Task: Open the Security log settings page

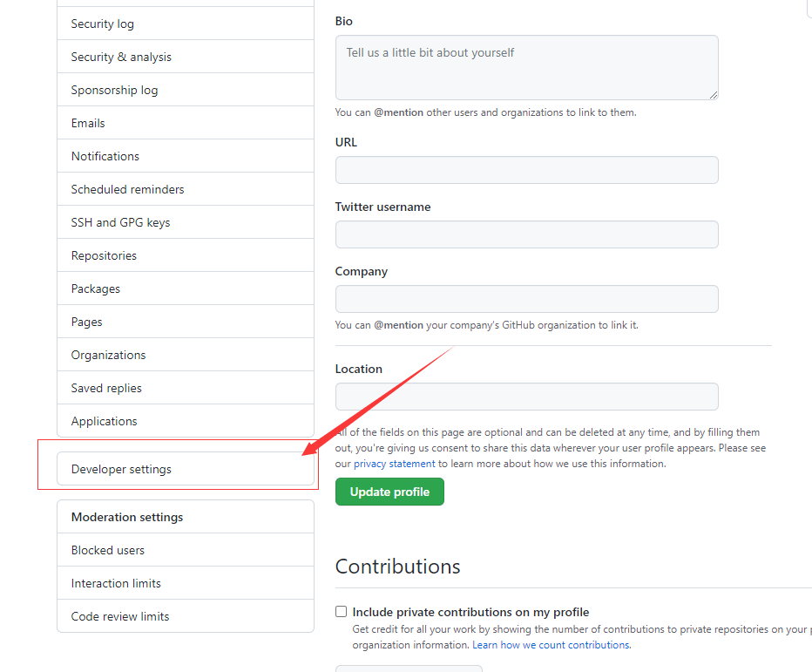Action: (x=103, y=24)
